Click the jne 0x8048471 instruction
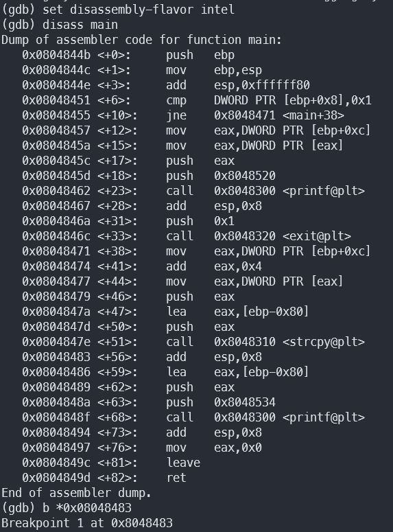The height and width of the screenshot is (532, 393). point(183,115)
